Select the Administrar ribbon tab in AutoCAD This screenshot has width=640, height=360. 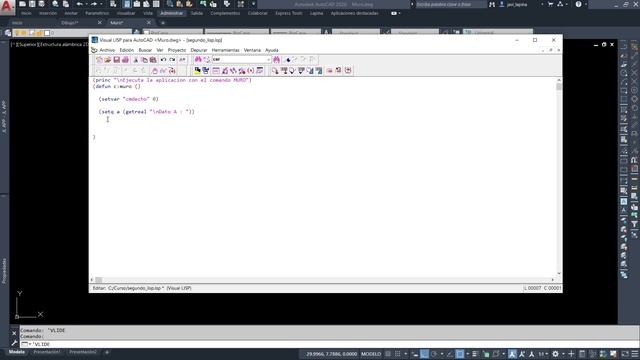pos(171,13)
